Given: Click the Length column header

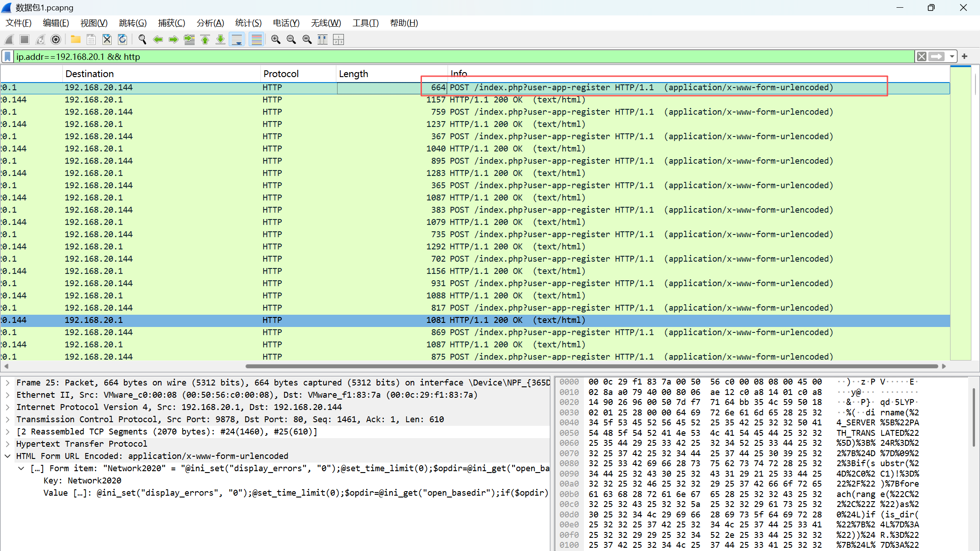Looking at the screenshot, I should (353, 74).
